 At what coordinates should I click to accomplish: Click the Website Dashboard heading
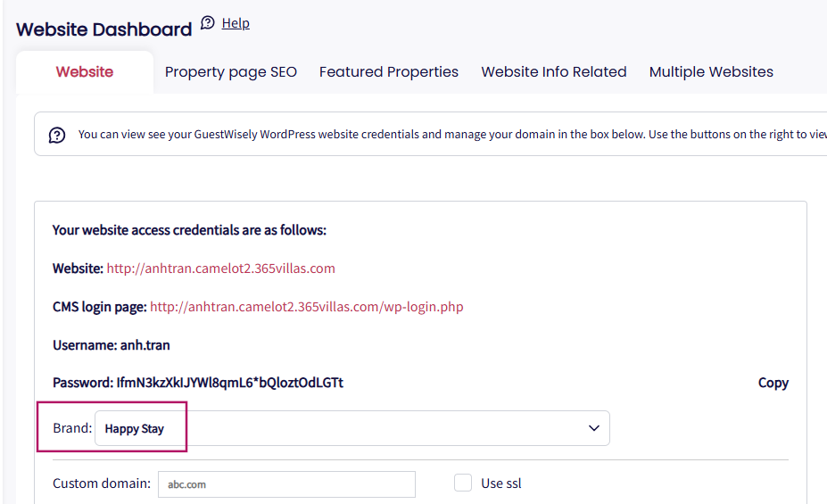pyautogui.click(x=104, y=29)
